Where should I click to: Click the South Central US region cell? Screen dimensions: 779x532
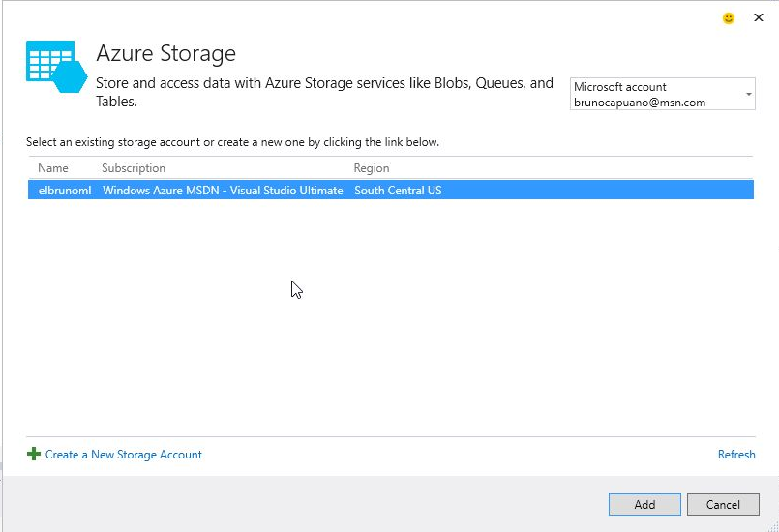[x=398, y=191]
